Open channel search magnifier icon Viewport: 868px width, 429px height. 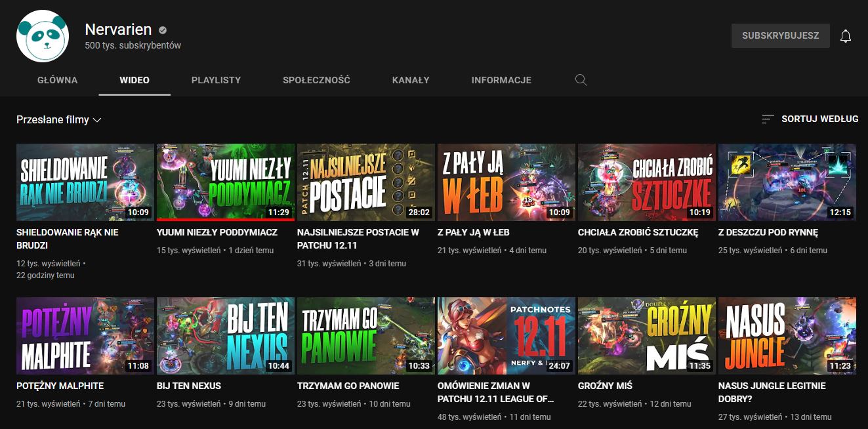point(581,80)
